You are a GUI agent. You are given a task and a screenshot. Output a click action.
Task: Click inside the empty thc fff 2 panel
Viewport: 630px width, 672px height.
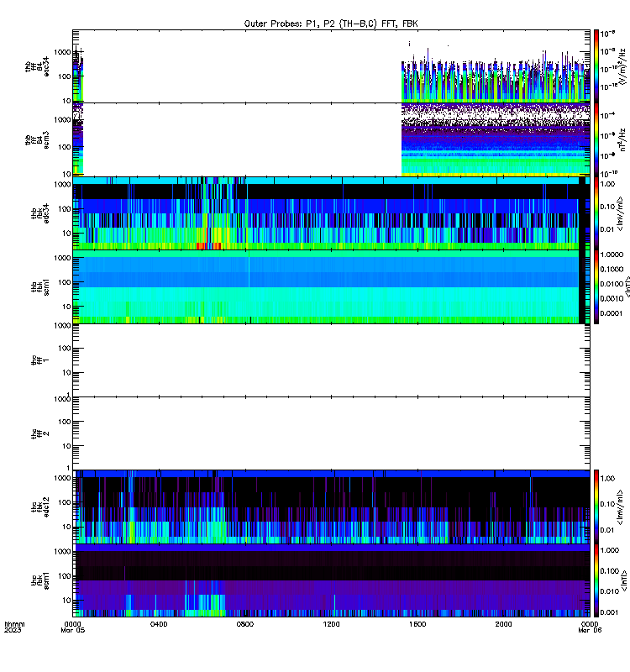pyautogui.click(x=331, y=433)
